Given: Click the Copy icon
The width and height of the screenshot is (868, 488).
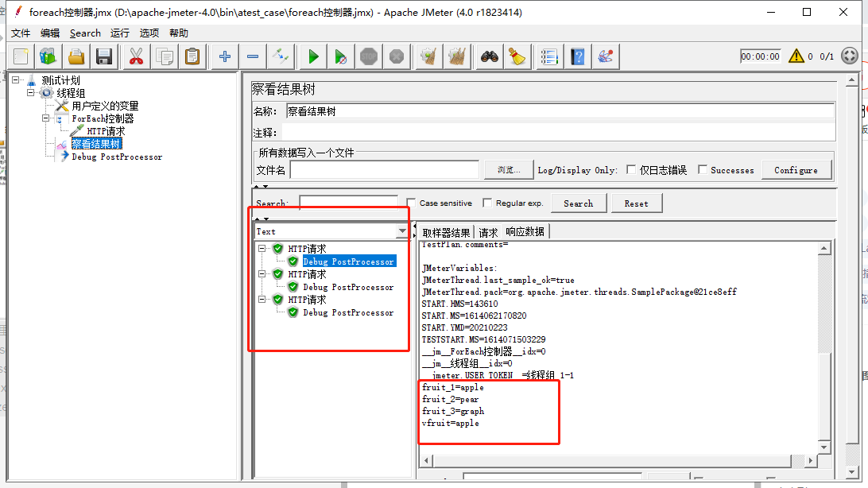Looking at the screenshot, I should point(165,56).
